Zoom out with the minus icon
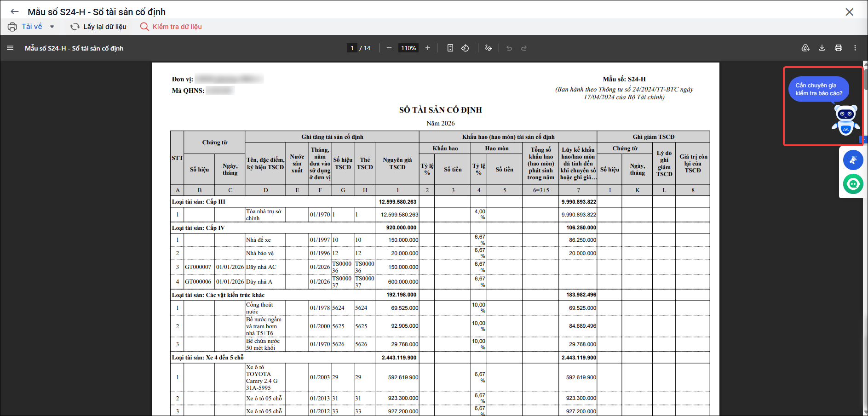This screenshot has height=416, width=868. 389,48
